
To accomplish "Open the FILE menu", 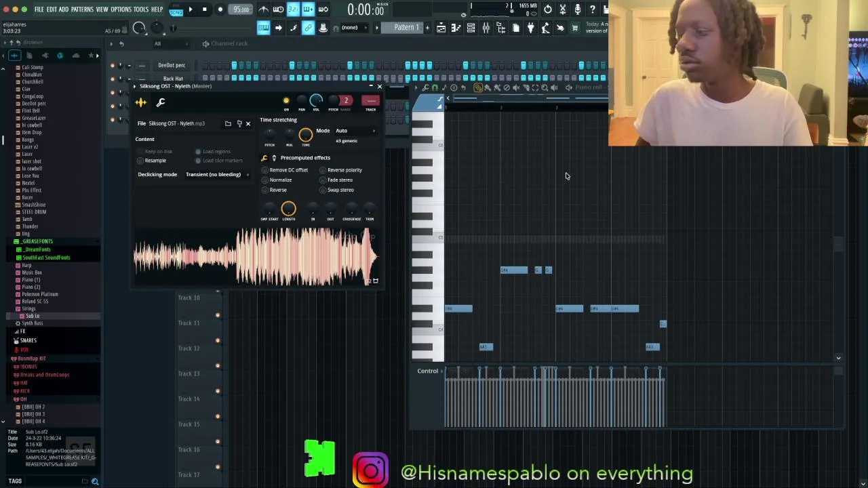I will point(39,9).
